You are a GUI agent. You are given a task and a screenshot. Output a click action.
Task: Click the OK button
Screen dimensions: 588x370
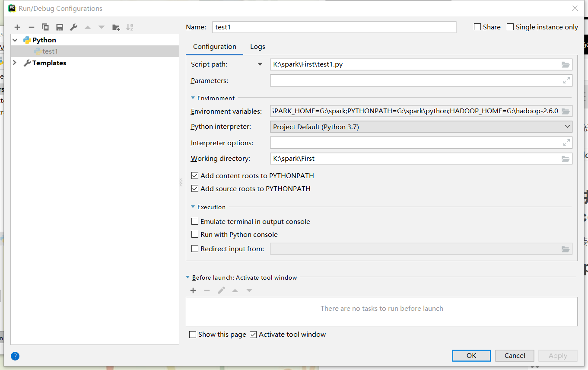click(471, 355)
